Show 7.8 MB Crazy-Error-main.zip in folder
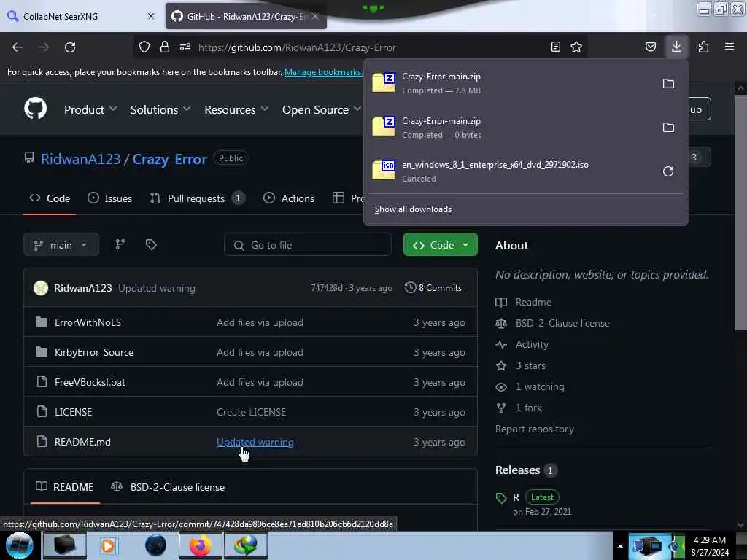This screenshot has height=560, width=747. pos(668,84)
